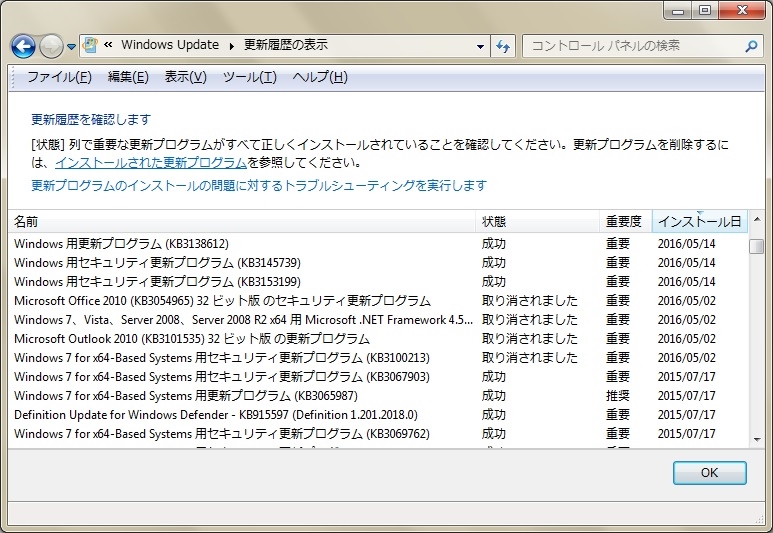Open the ヘルプ(H) menu
Viewport: 773px width, 533px height.
coord(320,77)
